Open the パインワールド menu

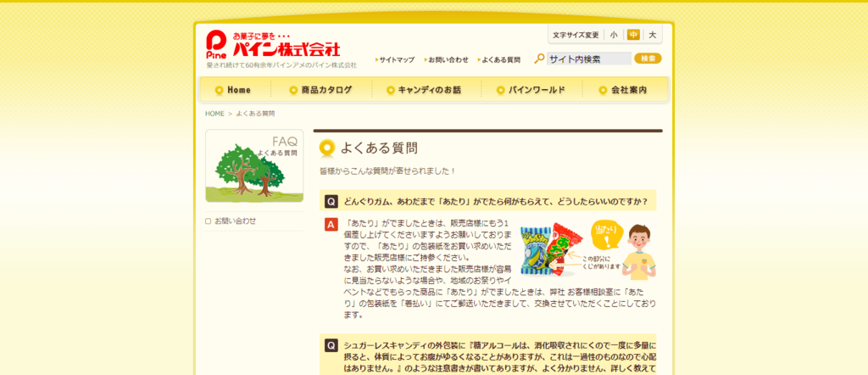[x=531, y=90]
